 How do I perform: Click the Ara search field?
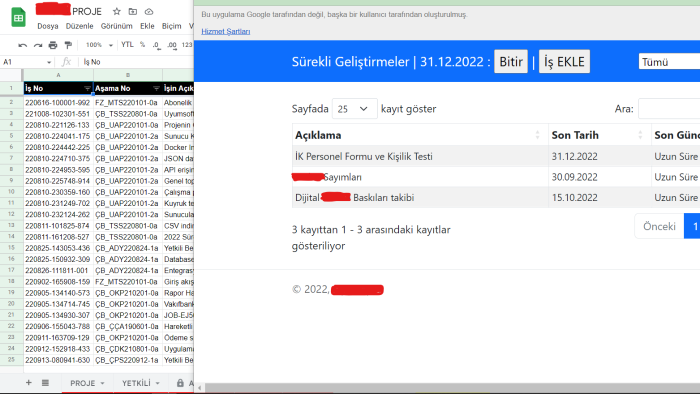tap(669, 109)
